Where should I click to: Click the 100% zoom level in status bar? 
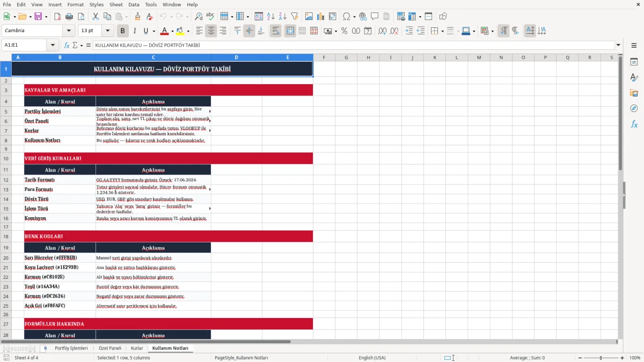(635, 358)
